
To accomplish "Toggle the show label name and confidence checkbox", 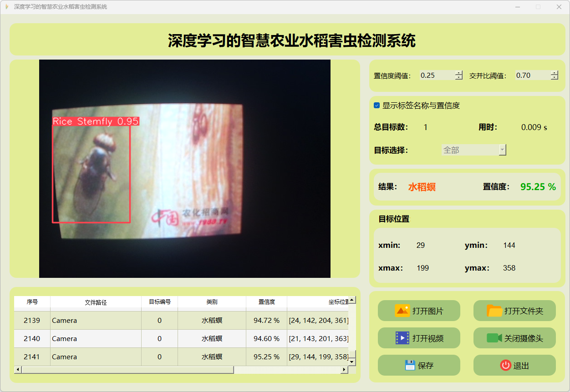I will (377, 106).
